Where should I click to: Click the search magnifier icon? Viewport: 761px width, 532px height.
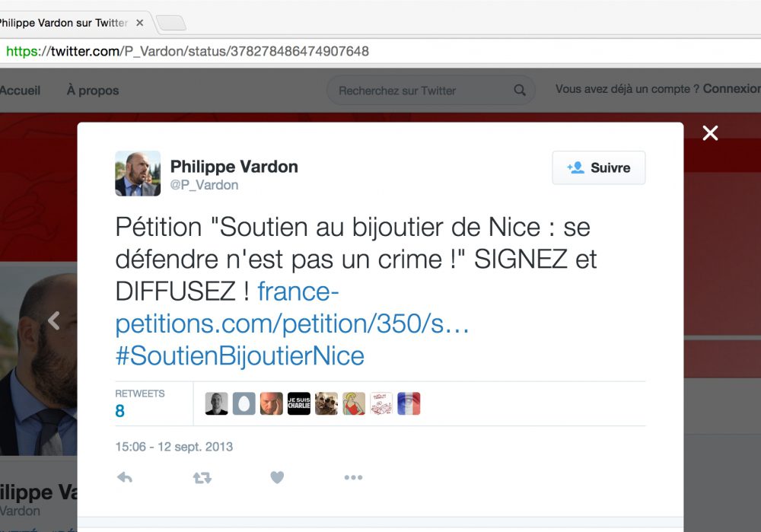pyautogui.click(x=520, y=91)
